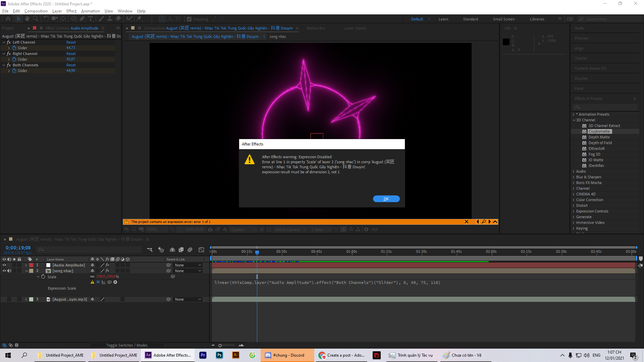644x362 pixels.
Task: Select the Rotation tool
Action: coord(46,19)
